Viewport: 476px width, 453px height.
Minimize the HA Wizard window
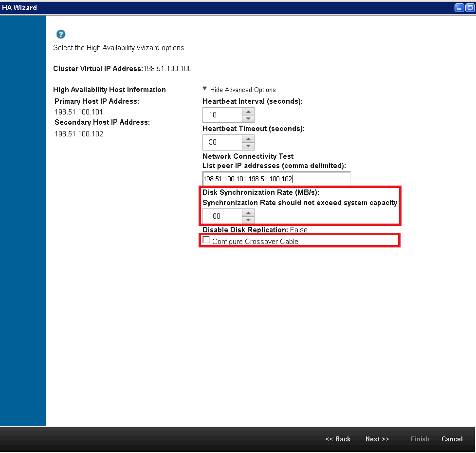point(459,8)
